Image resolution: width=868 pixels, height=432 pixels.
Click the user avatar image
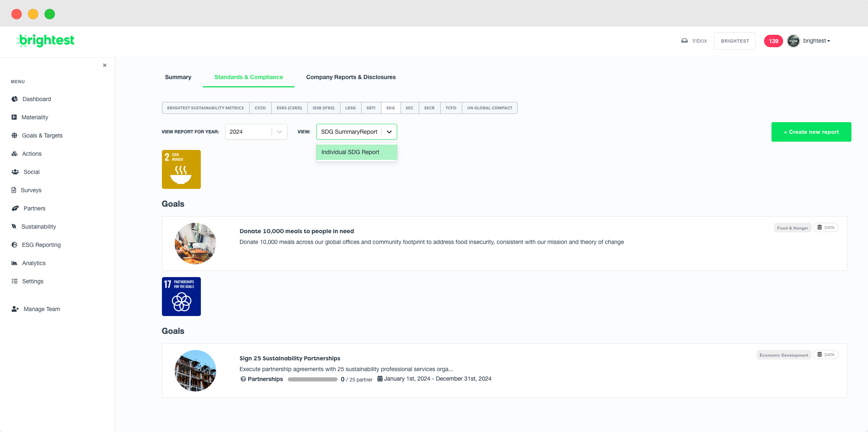[x=793, y=41]
